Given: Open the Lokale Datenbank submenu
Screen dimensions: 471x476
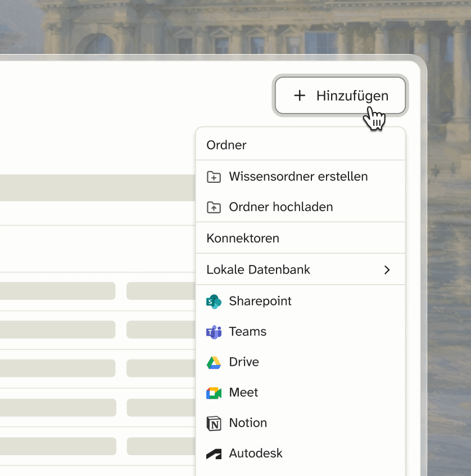Looking at the screenshot, I should 300,270.
